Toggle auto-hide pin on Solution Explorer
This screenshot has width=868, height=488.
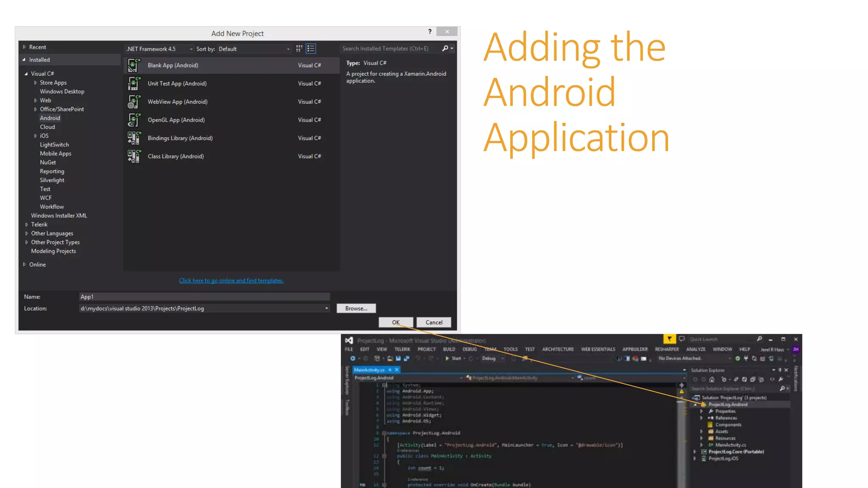pos(780,370)
